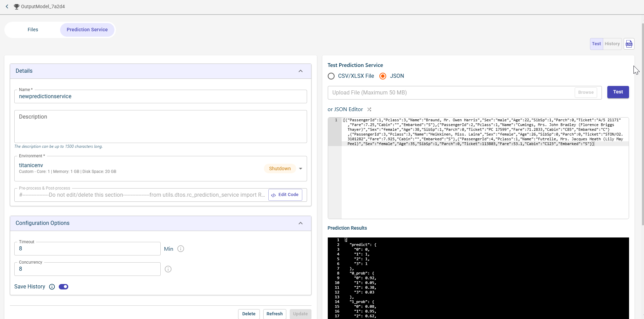Collapse the Details section
644x319 pixels.
300,71
